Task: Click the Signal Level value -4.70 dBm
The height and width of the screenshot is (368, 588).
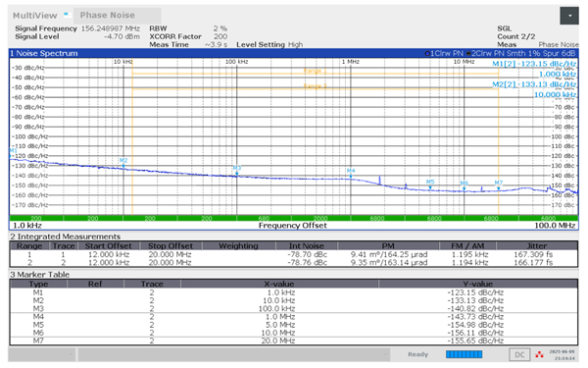Action: (122, 37)
